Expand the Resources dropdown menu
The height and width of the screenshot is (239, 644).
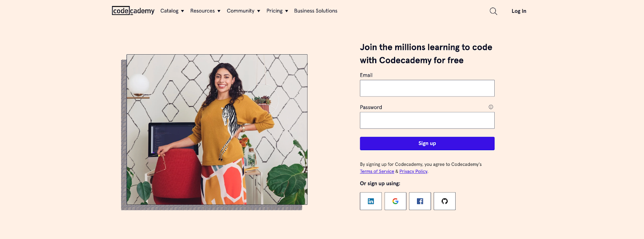(x=205, y=11)
